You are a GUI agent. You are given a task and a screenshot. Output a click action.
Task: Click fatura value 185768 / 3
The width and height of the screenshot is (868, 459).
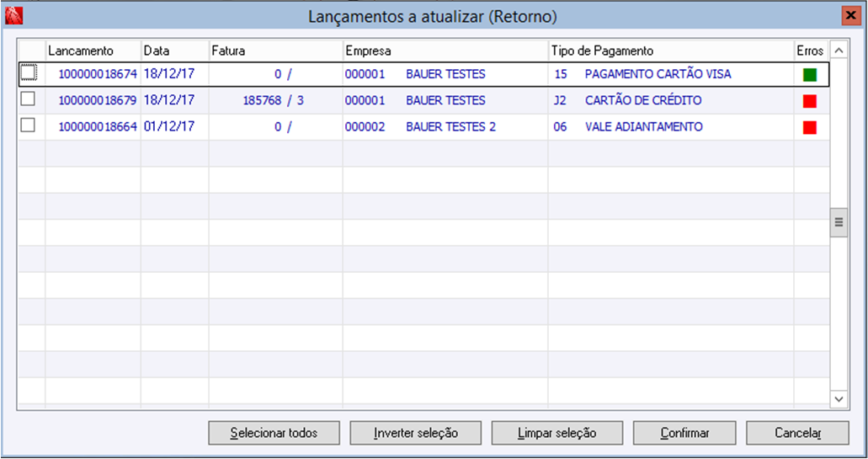(274, 101)
